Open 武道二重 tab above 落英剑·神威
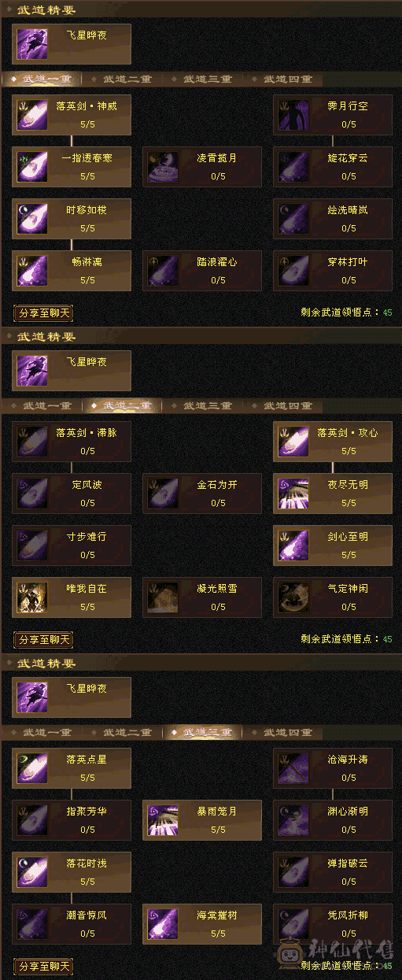This screenshot has height=980, width=402. click(x=127, y=80)
